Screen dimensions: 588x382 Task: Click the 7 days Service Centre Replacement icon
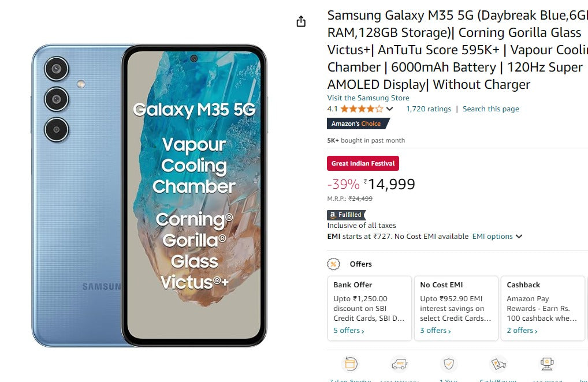(351, 364)
